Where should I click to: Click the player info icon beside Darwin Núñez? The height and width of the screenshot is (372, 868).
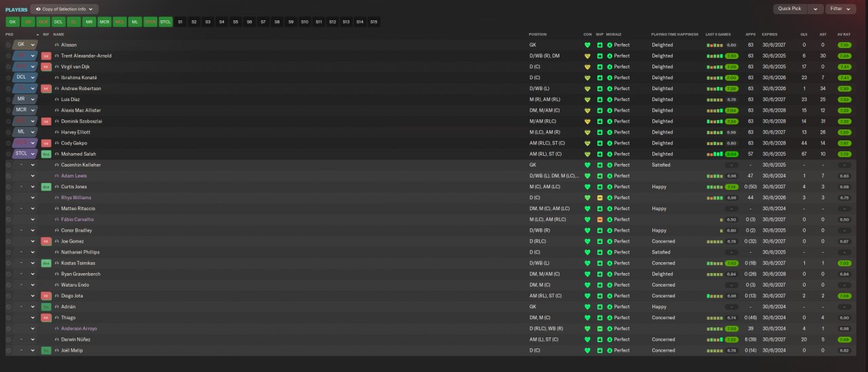click(57, 339)
